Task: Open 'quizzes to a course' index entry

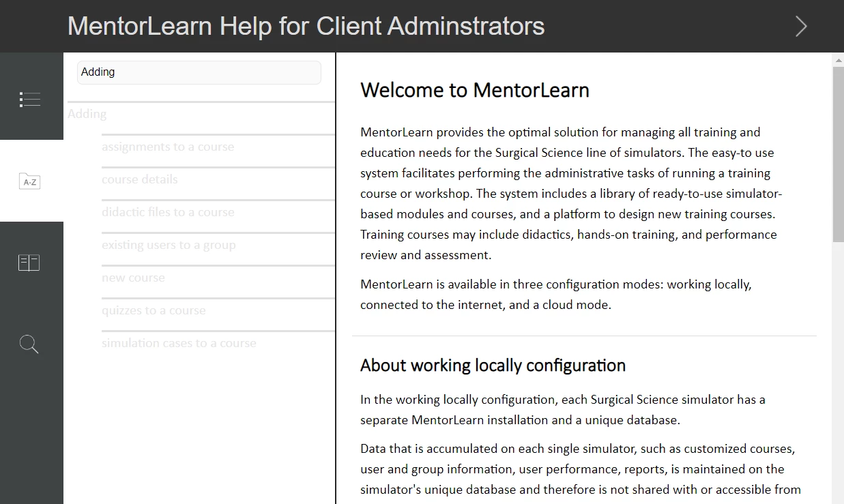Action: pos(154,310)
